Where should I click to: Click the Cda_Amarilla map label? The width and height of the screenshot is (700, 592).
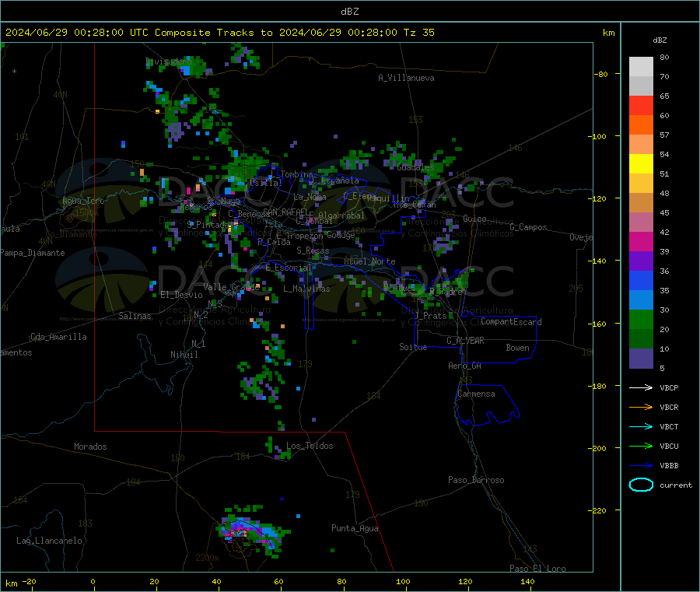[x=58, y=337]
